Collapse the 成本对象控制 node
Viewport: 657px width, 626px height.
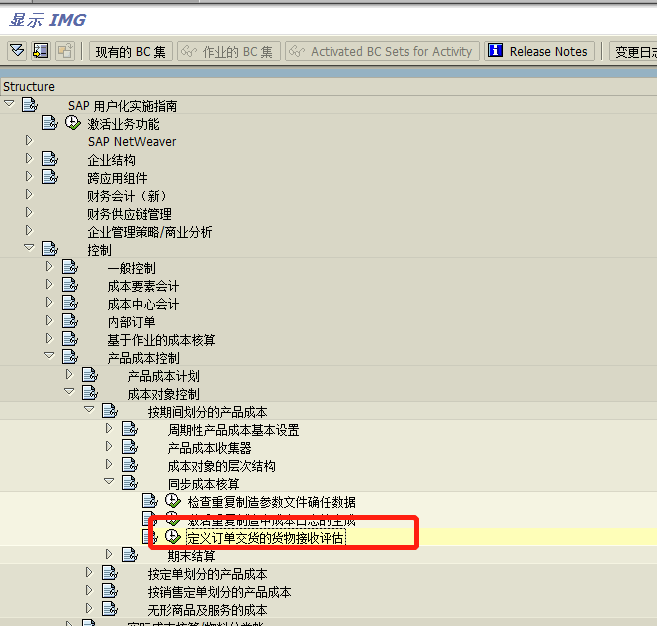click(69, 391)
